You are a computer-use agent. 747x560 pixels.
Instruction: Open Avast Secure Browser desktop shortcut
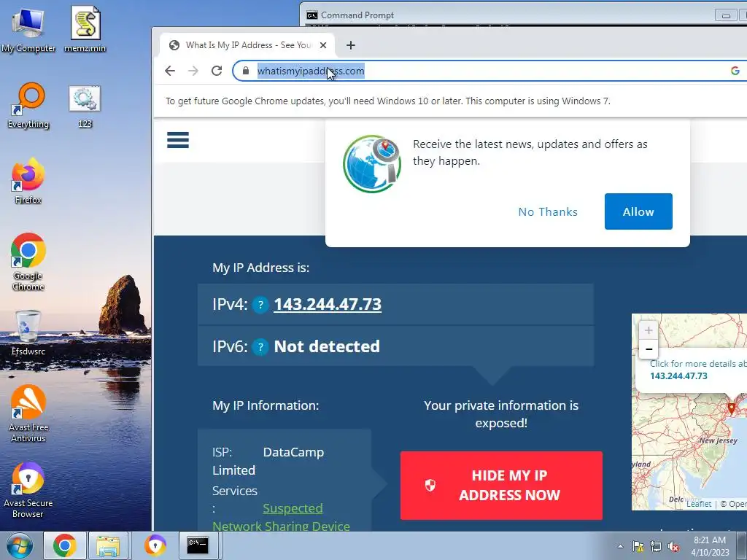pyautogui.click(x=28, y=489)
